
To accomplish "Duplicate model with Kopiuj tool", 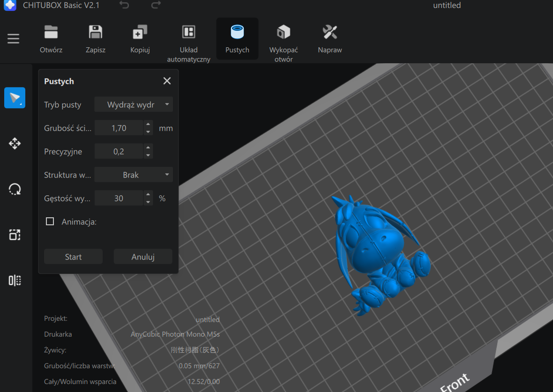I will (x=140, y=32).
